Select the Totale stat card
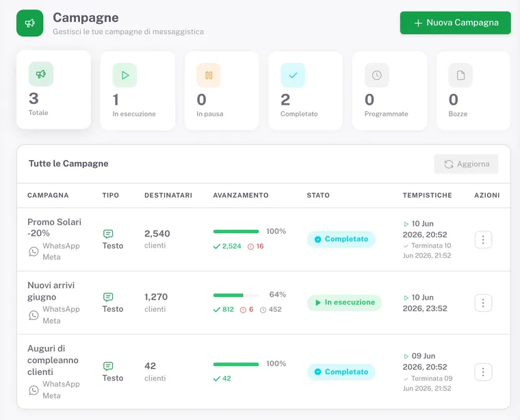Image resolution: width=520 pixels, height=420 pixels. (54, 90)
